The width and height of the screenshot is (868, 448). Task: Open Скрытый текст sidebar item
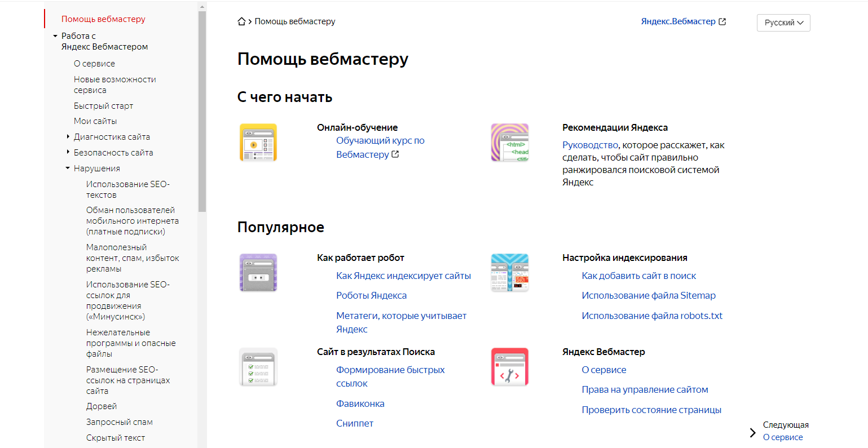(116, 438)
